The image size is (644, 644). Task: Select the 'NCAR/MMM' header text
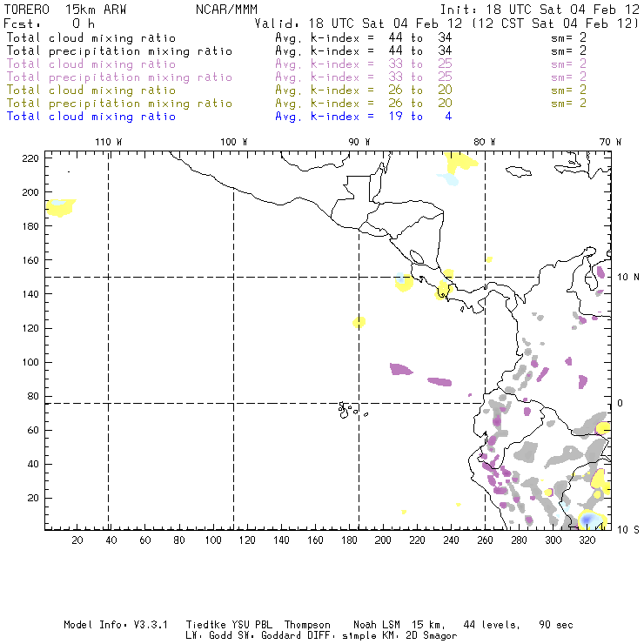pyautogui.click(x=227, y=10)
